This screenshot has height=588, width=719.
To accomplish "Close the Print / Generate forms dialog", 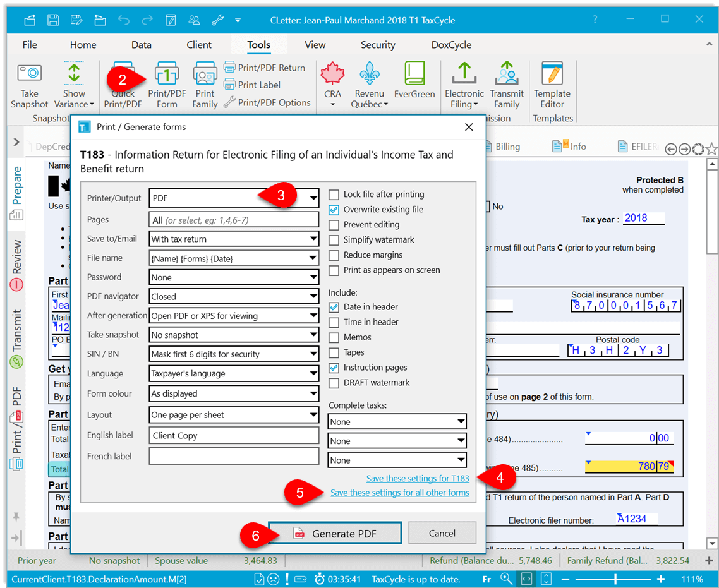I will click(469, 127).
